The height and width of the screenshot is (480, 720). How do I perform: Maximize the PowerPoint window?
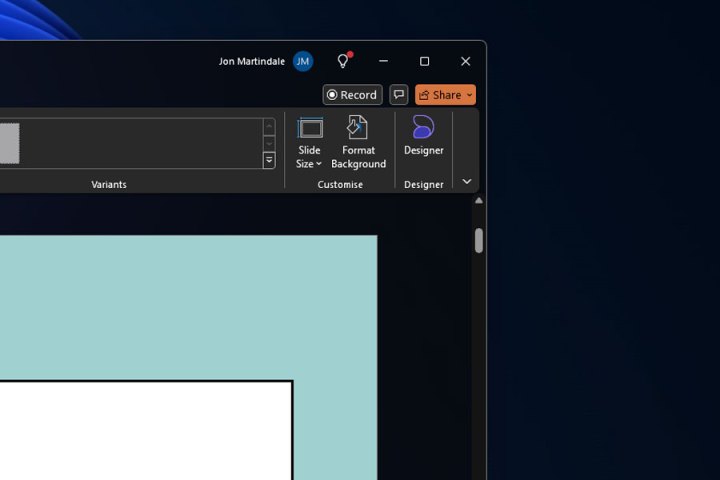tap(424, 61)
